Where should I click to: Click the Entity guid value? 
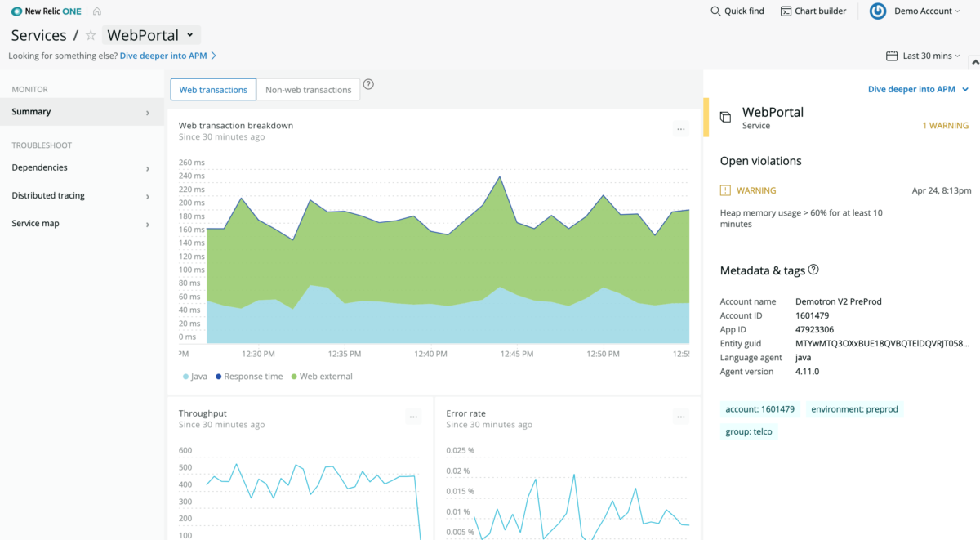click(x=883, y=344)
